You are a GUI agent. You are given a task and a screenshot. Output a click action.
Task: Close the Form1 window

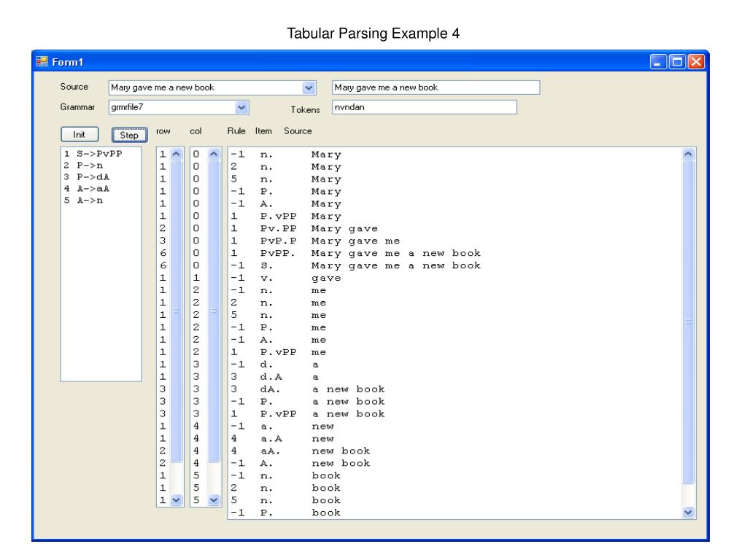coord(696,62)
